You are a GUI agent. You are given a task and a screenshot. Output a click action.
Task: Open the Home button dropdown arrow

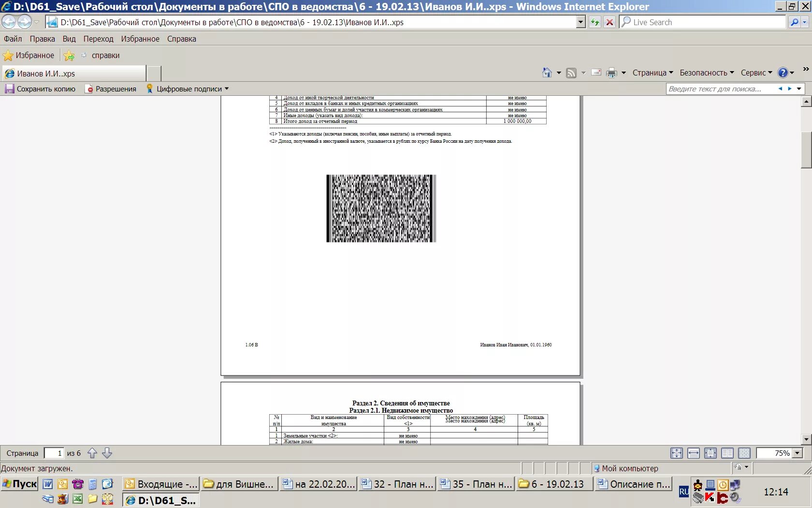click(x=559, y=73)
